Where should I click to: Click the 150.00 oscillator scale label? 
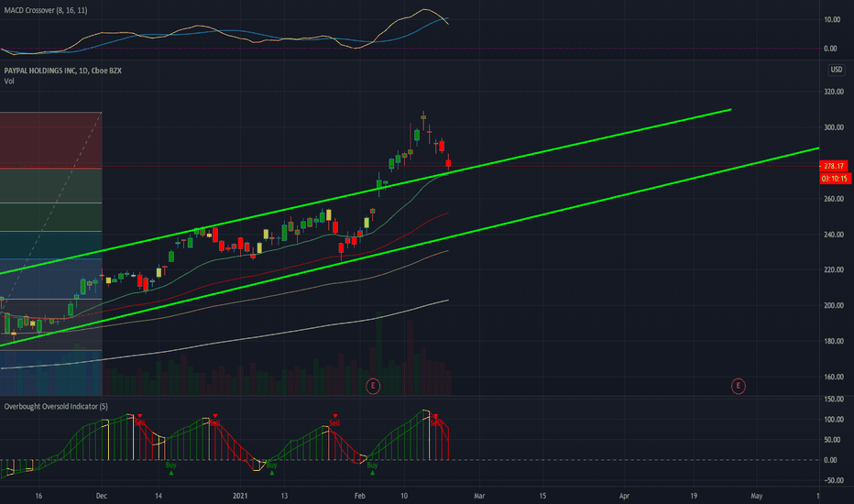click(833, 400)
